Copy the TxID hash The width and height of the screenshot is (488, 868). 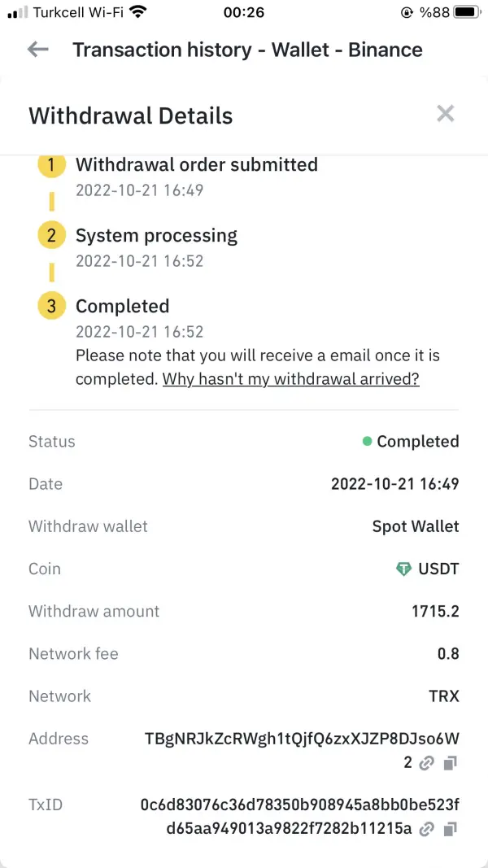point(451,830)
